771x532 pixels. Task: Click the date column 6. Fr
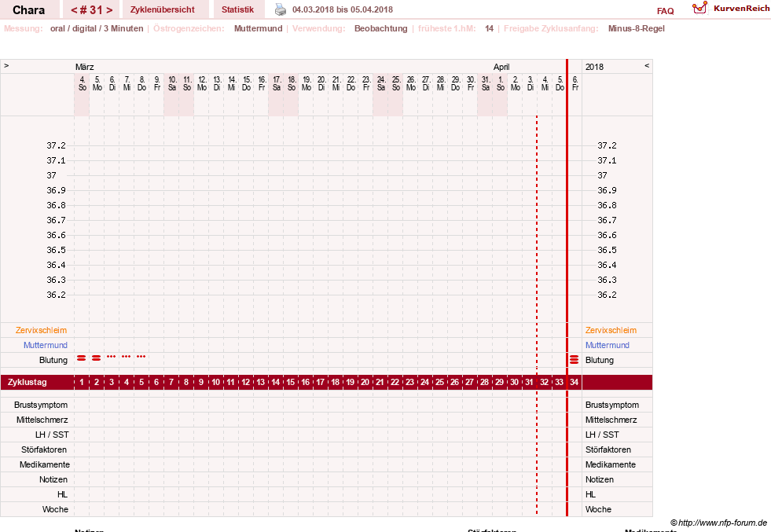575,83
